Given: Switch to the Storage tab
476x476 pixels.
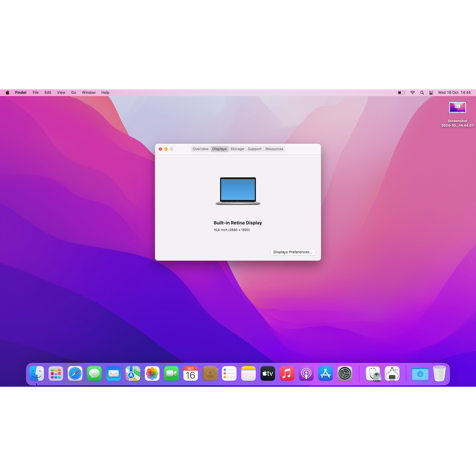Looking at the screenshot, I should [x=237, y=149].
